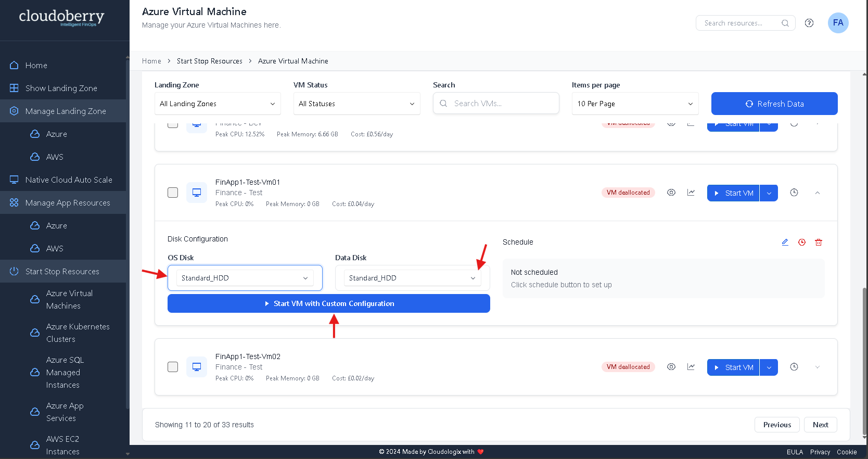
Task: Open metrics chart icon for FinApp1-Test-Vm02
Action: pos(691,367)
